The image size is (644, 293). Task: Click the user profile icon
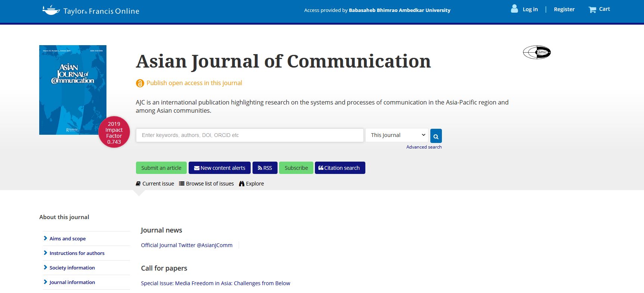click(x=514, y=9)
